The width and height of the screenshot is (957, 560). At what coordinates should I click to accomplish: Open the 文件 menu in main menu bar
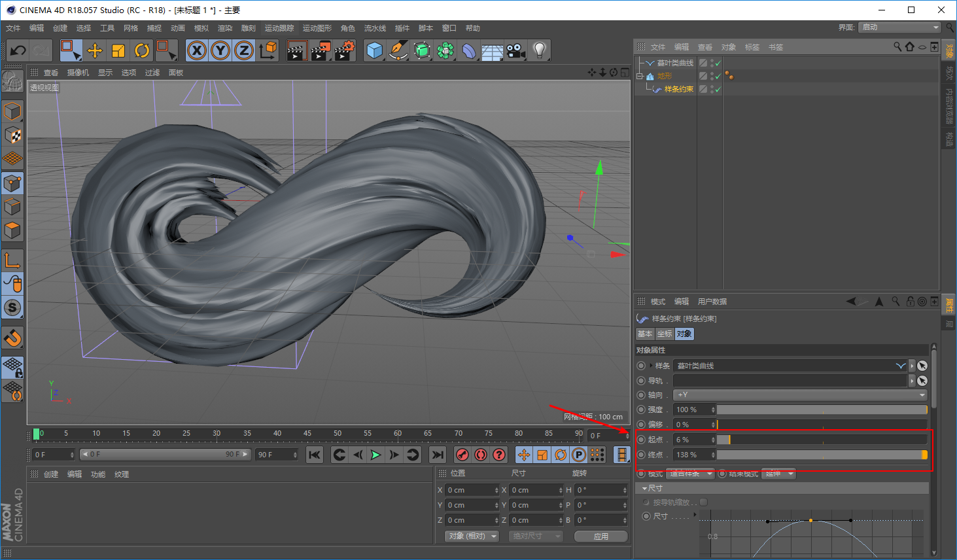click(13, 28)
